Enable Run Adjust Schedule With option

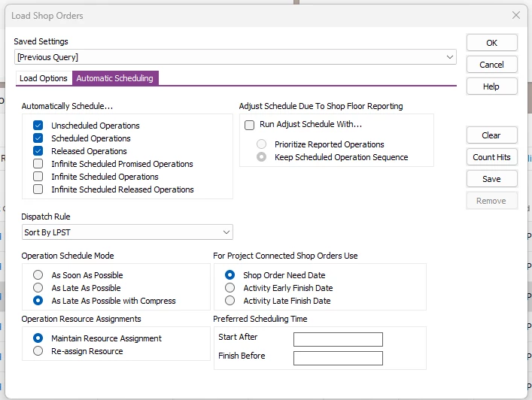[x=250, y=125]
